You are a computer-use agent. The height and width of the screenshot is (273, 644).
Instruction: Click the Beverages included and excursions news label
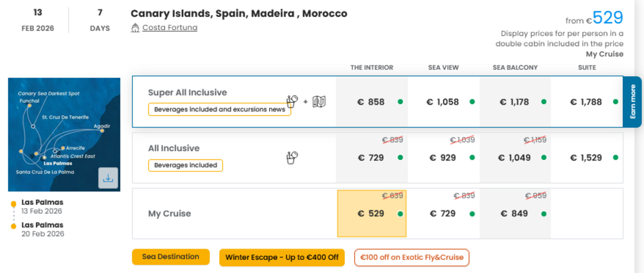pyautogui.click(x=219, y=109)
